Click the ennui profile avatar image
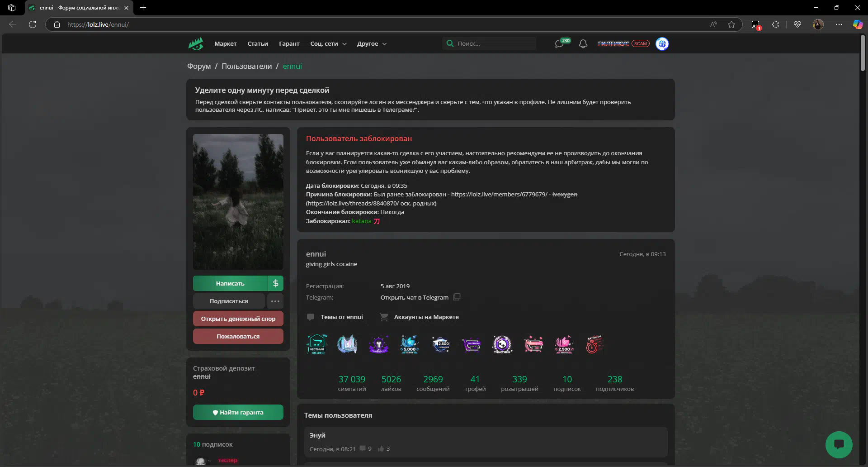The image size is (868, 467). tap(238, 202)
